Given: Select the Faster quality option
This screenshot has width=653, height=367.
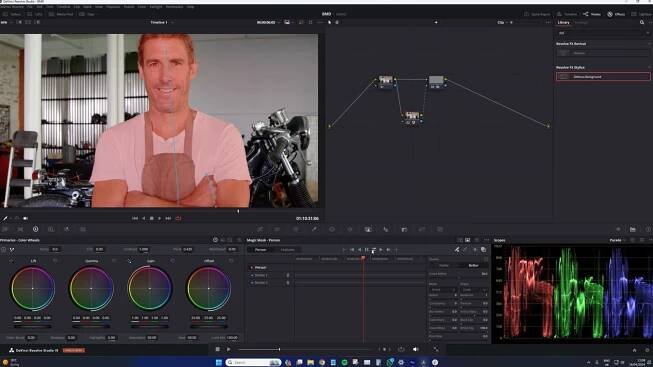Looking at the screenshot, I should [x=444, y=265].
